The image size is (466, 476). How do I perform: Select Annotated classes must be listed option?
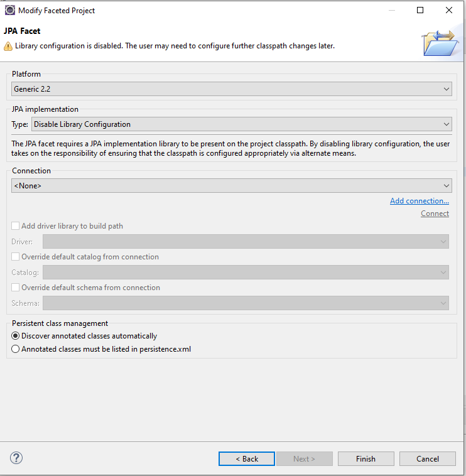pos(16,349)
